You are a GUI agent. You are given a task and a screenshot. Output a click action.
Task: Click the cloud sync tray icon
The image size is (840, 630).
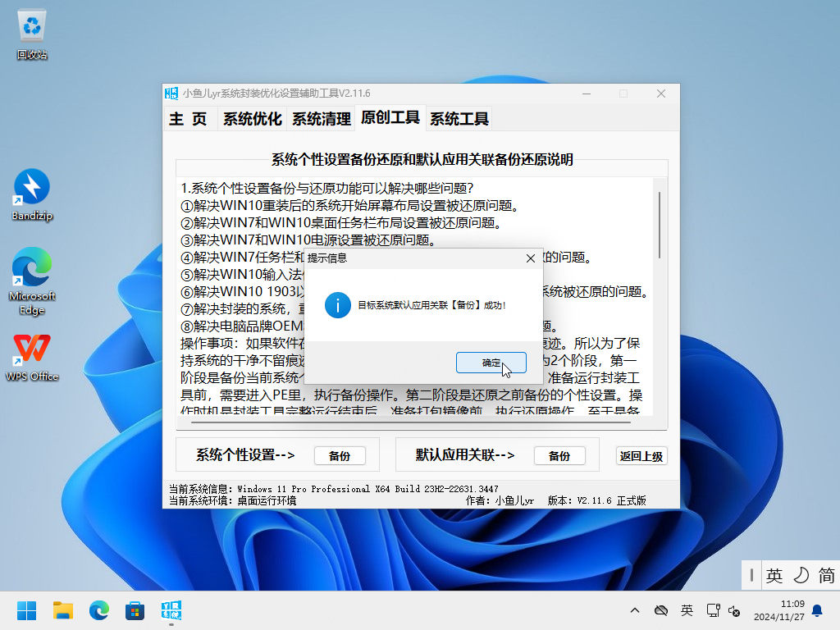pyautogui.click(x=661, y=610)
